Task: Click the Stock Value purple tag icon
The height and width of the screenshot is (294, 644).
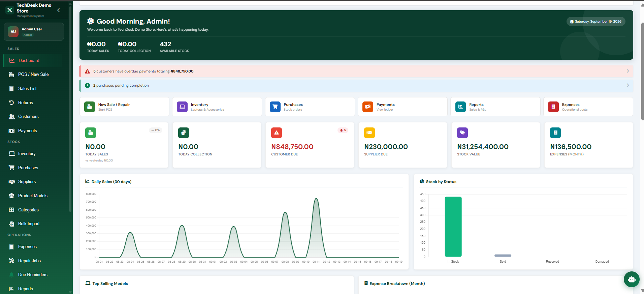Action: pyautogui.click(x=462, y=133)
